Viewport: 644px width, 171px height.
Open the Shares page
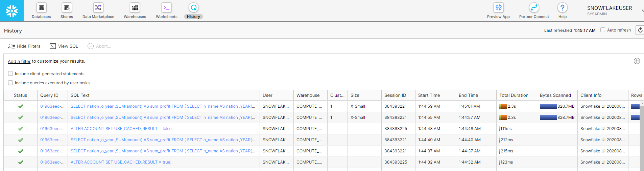(x=67, y=10)
